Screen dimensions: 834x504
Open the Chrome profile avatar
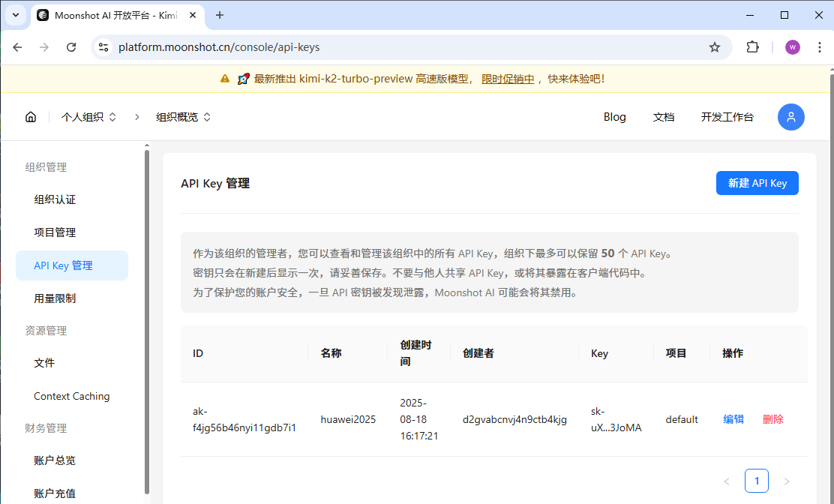793,47
